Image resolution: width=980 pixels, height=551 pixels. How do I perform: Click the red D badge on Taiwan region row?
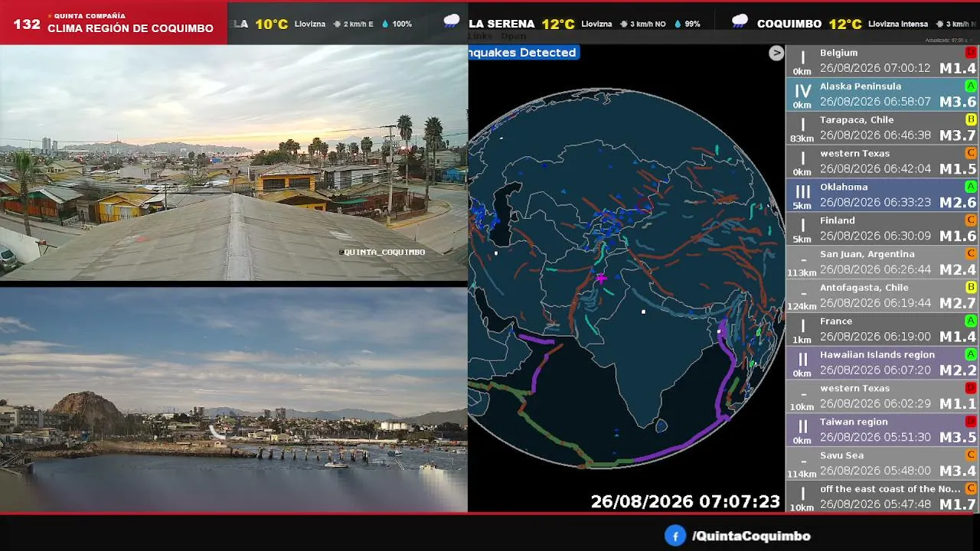[971, 422]
